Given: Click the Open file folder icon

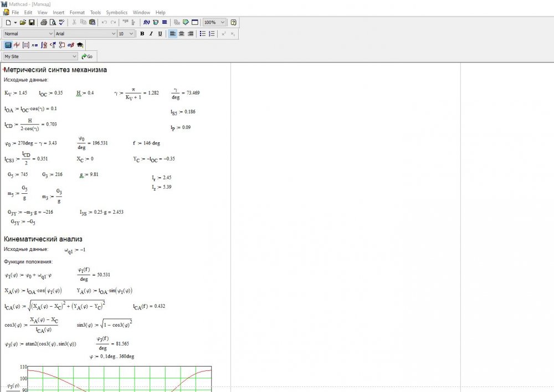Looking at the screenshot, I should [x=23, y=22].
